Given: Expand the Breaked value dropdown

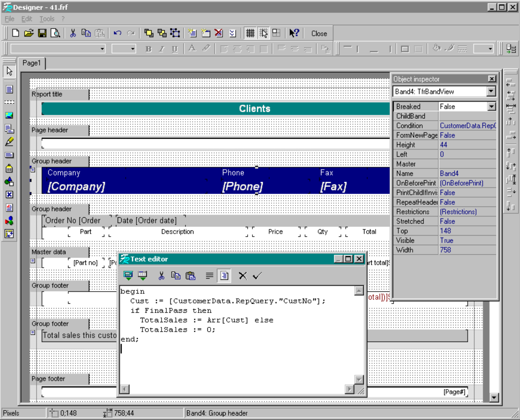Looking at the screenshot, I should tap(492, 107).
